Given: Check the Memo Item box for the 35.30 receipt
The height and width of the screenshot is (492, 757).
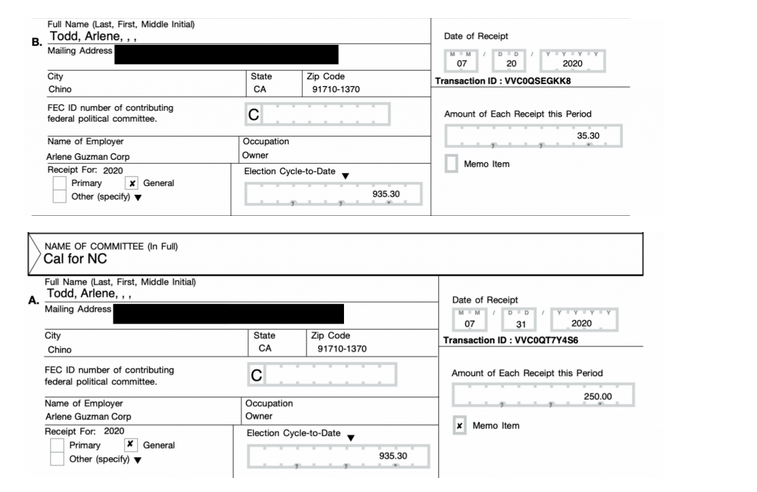Looking at the screenshot, I should coord(451,164).
